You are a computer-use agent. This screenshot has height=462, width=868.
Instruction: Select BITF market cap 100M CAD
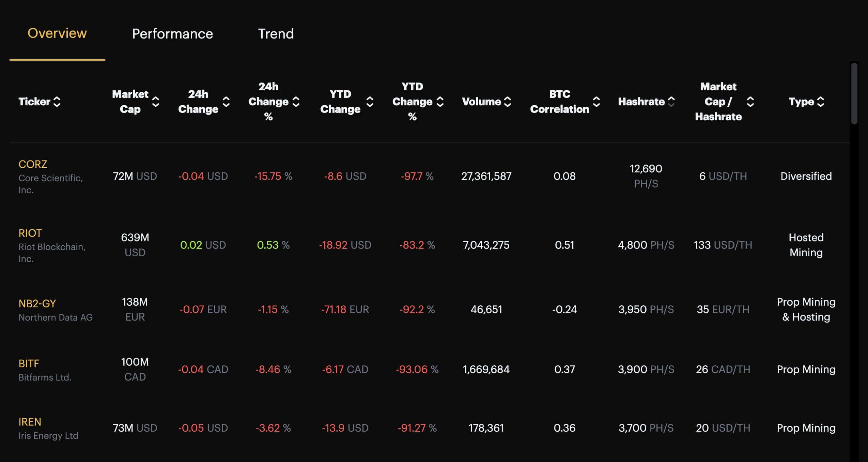[135, 369]
